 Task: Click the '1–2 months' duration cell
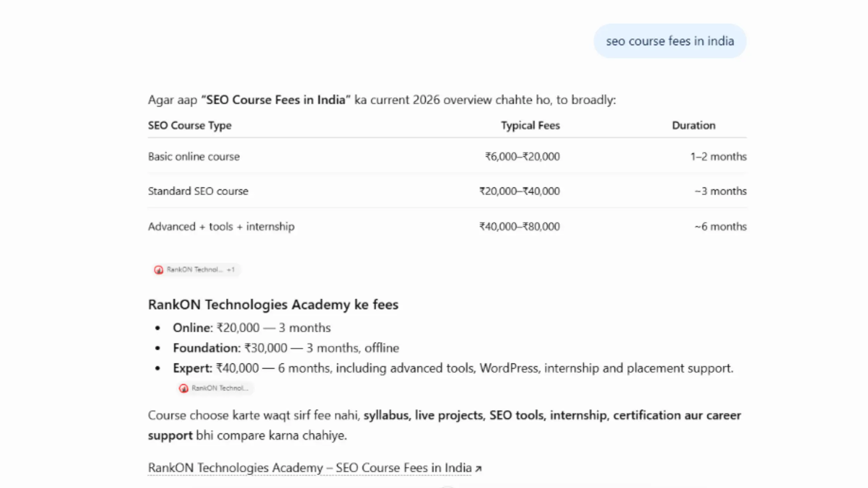click(718, 156)
